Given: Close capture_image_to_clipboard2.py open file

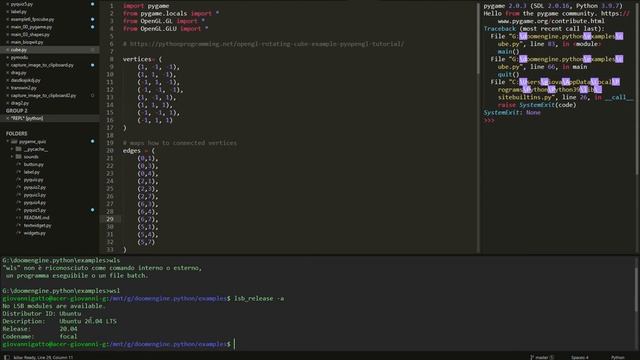Looking at the screenshot, I should tap(7, 96).
